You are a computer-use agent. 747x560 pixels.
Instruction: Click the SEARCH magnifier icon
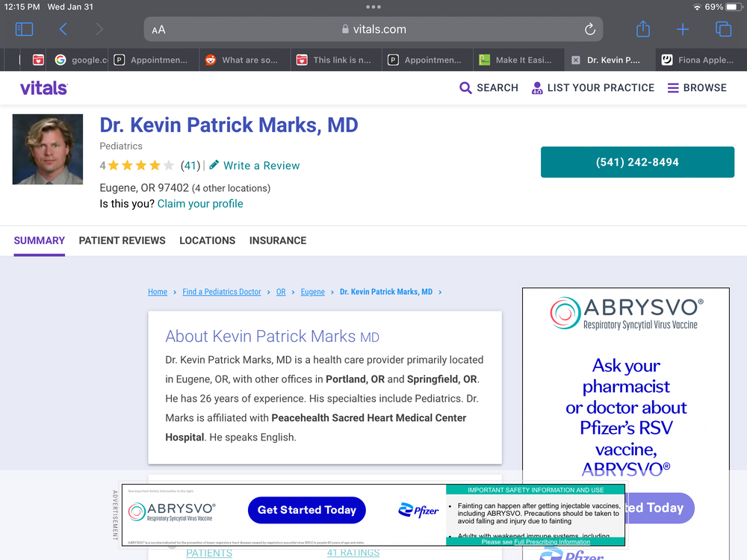pos(465,87)
